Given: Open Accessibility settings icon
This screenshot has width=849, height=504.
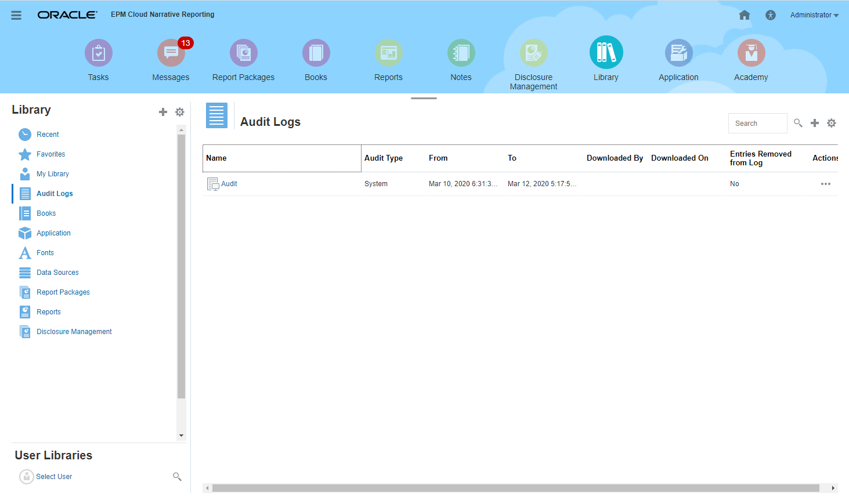Looking at the screenshot, I should tap(771, 15).
